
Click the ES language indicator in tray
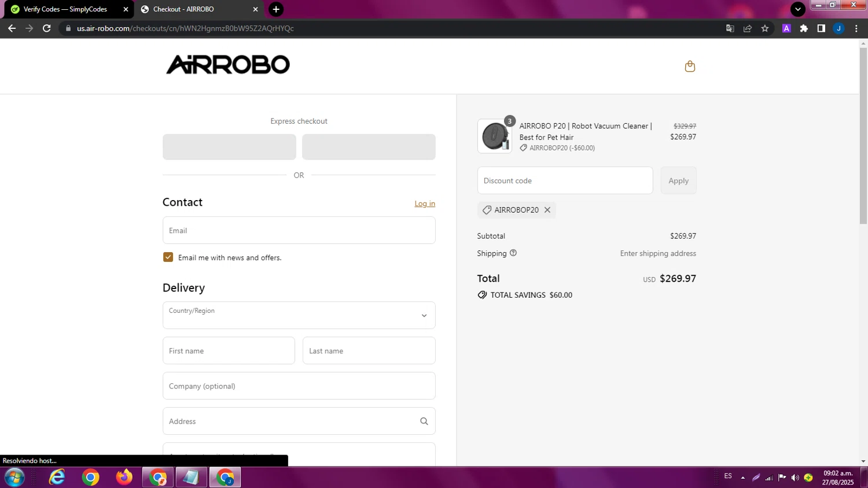click(728, 476)
